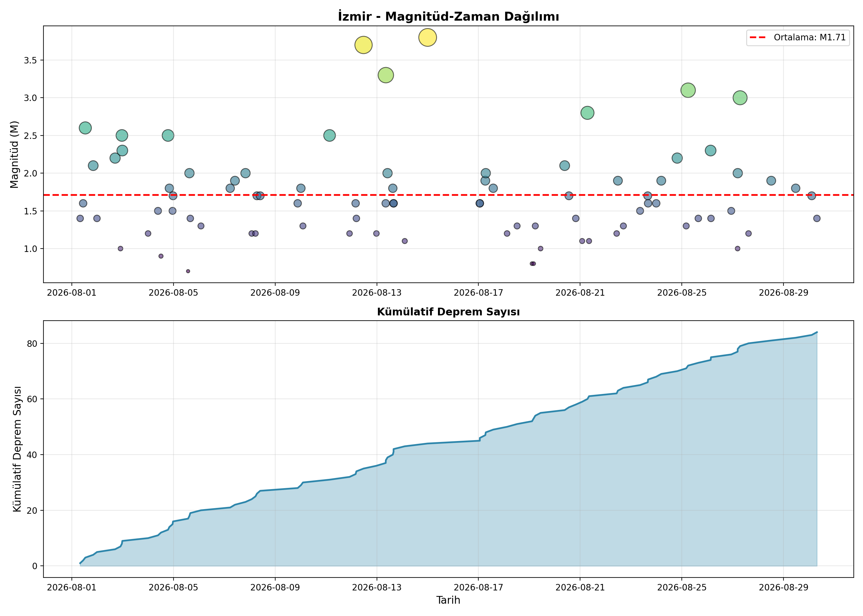Click "2026-08-09" under the magnitude scatter plot

point(275,293)
